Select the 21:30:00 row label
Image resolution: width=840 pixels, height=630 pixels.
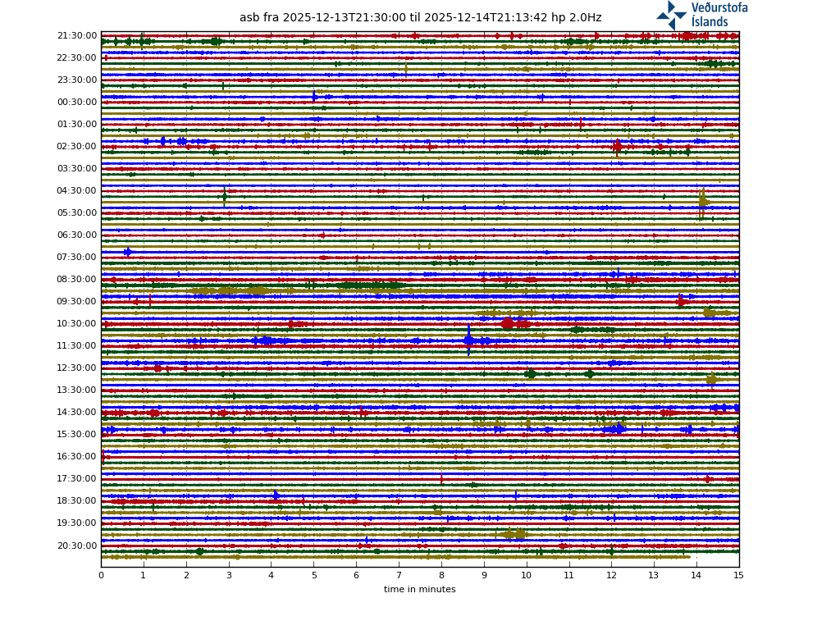coord(77,36)
